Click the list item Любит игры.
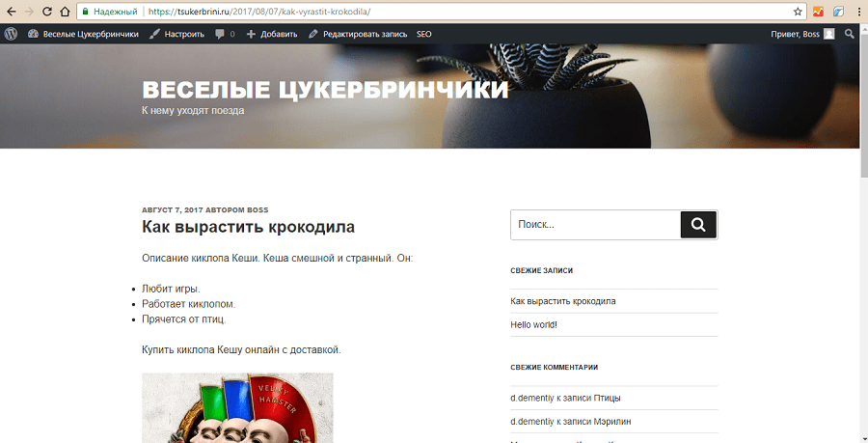The height and width of the screenshot is (443, 868). click(x=171, y=289)
